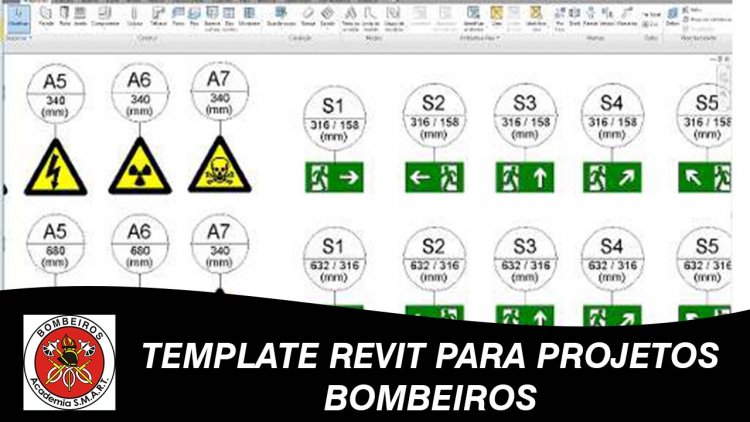The height and width of the screenshot is (422, 750).
Task: Select the Parede wall tool beside Modificar
Action: [46, 17]
